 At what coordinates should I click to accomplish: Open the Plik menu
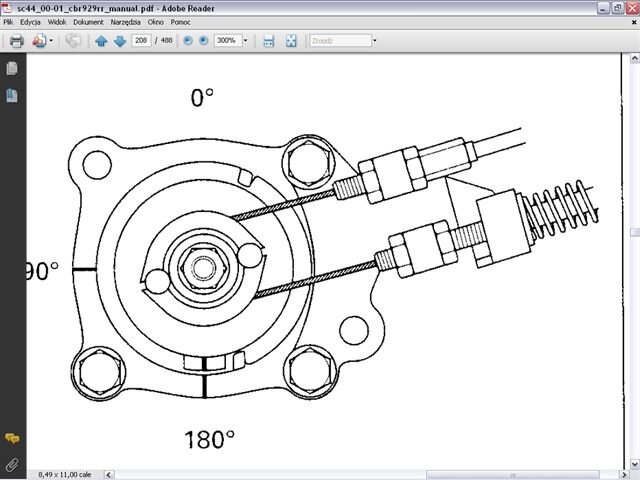point(9,21)
